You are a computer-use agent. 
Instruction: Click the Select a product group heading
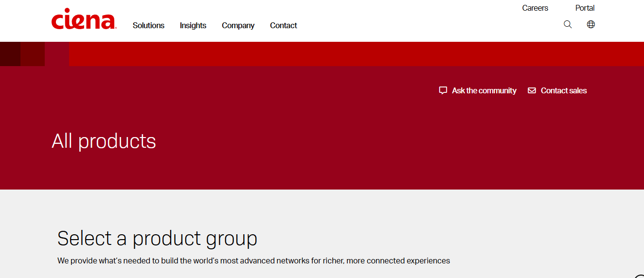[157, 238]
